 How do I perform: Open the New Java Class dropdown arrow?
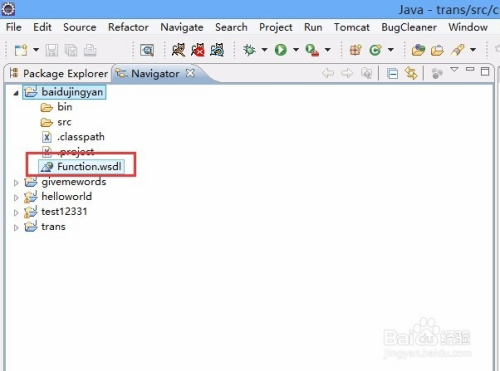click(x=391, y=50)
